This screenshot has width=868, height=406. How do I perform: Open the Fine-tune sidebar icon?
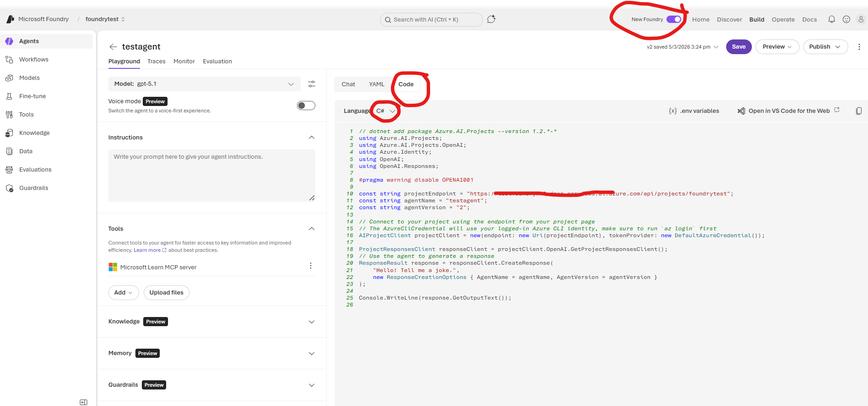pyautogui.click(x=9, y=96)
